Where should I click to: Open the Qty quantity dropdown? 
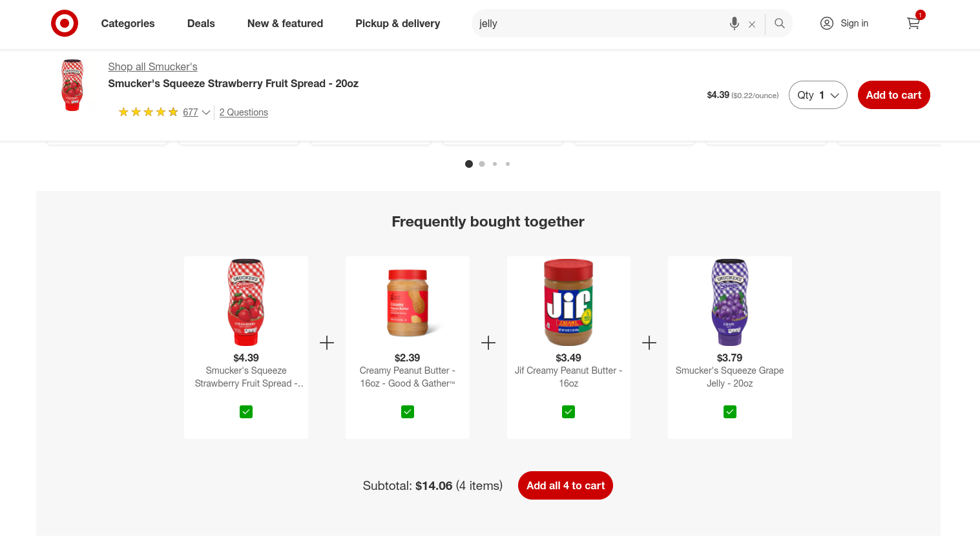(x=818, y=95)
